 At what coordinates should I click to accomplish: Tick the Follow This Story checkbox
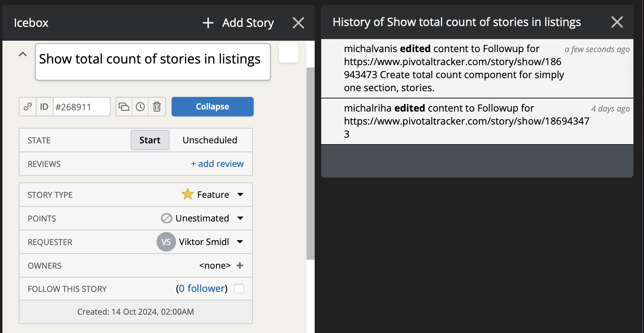coord(239,289)
